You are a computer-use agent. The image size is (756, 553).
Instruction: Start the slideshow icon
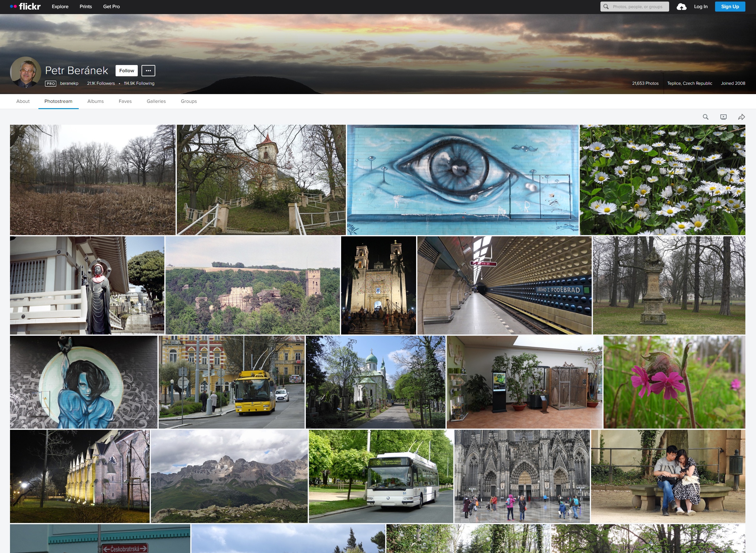point(723,117)
